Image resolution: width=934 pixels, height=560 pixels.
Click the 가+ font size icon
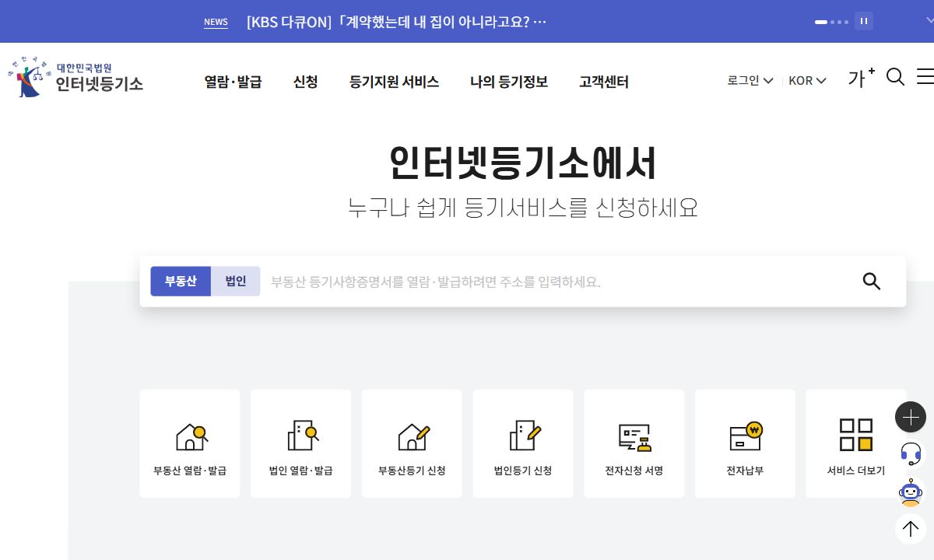(861, 78)
